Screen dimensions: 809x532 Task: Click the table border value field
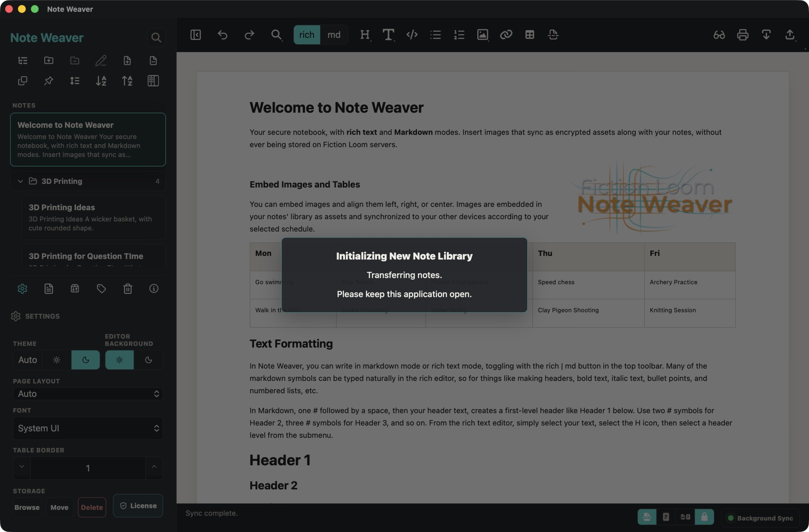88,468
